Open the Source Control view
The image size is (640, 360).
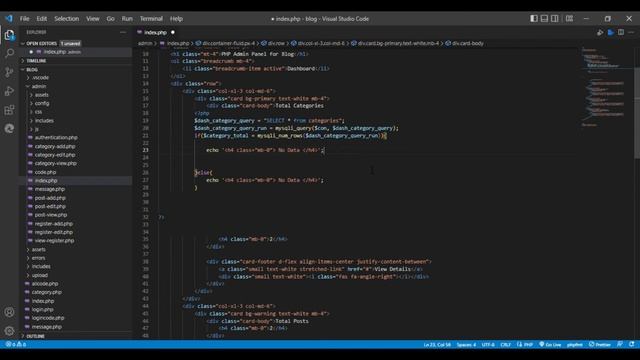tap(9, 72)
